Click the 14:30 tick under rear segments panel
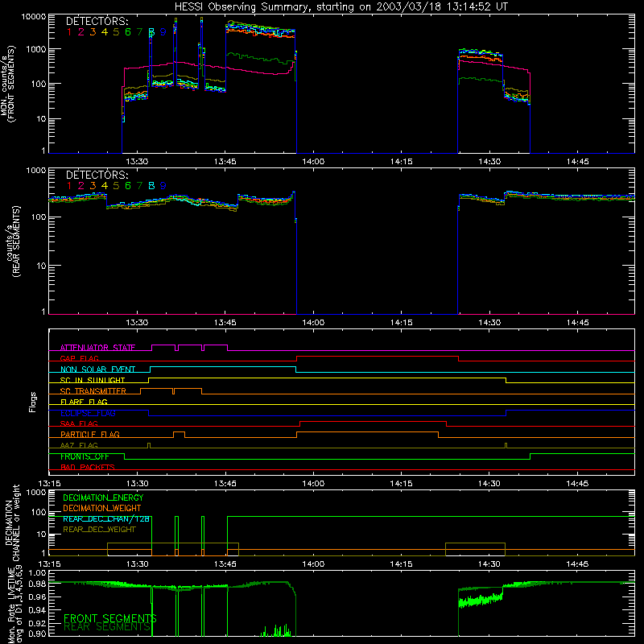644x644 pixels. tap(489, 323)
